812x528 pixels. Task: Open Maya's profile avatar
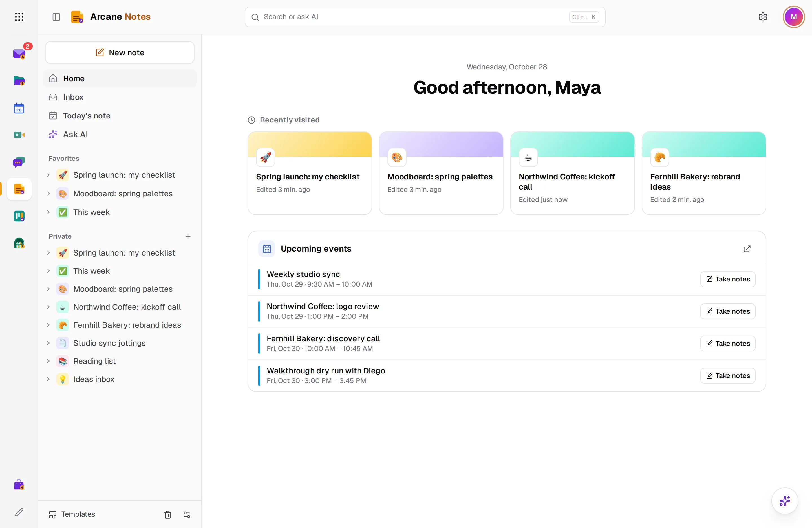(x=794, y=17)
